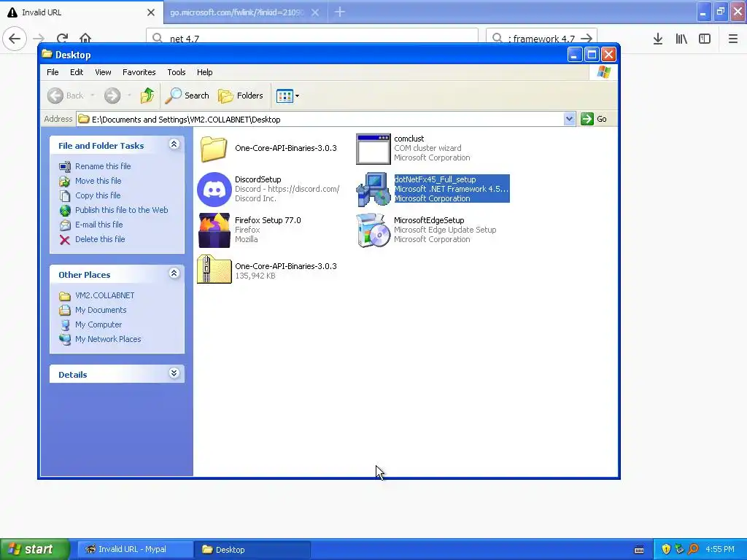747x560 pixels.
Task: Click the browser URL bar showing net 4.7
Action: tap(312, 38)
